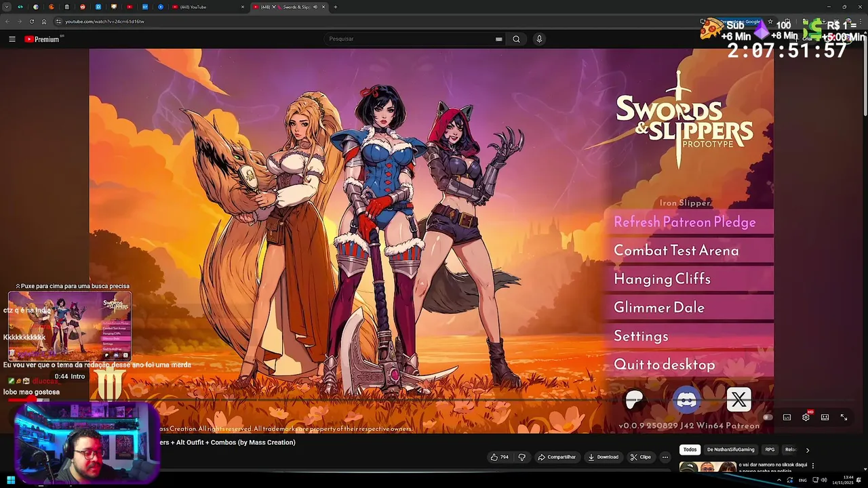Mute the Swords & Slippers tab audio
868x488 pixels.
coord(315,7)
